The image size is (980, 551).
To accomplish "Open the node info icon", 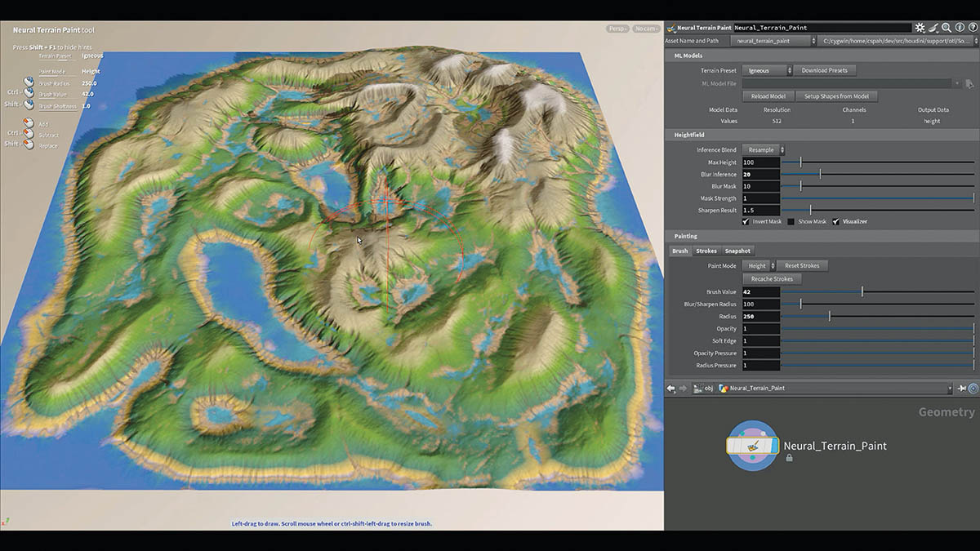I will (x=960, y=28).
